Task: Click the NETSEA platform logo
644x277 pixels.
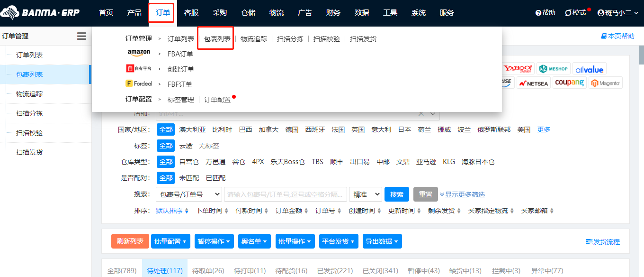Action: tap(533, 83)
